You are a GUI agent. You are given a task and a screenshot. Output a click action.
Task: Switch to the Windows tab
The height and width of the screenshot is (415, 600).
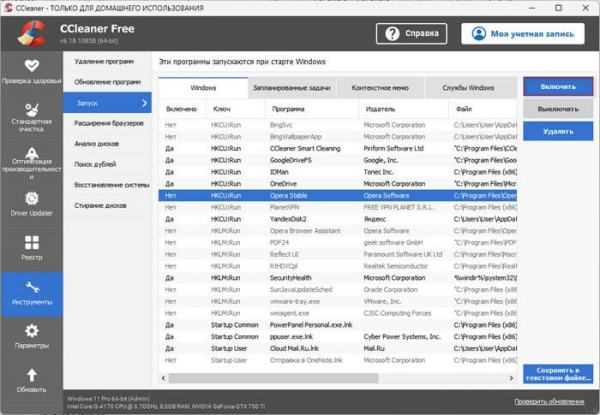click(203, 88)
